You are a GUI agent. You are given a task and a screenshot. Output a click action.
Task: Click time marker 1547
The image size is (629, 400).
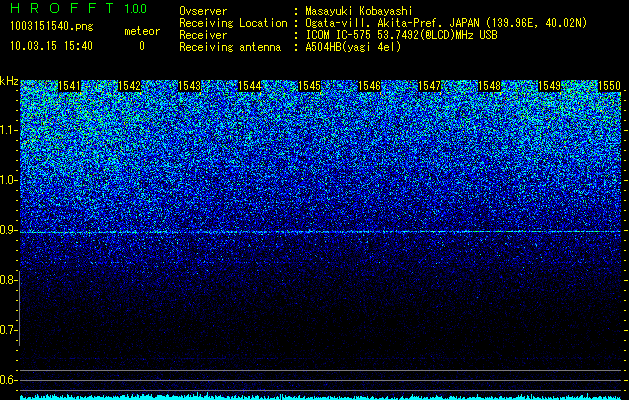[430, 86]
